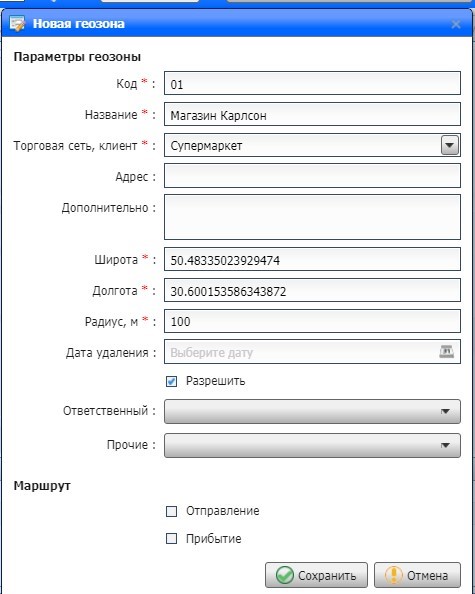Click the Супермаркет combo box text

pos(206,146)
